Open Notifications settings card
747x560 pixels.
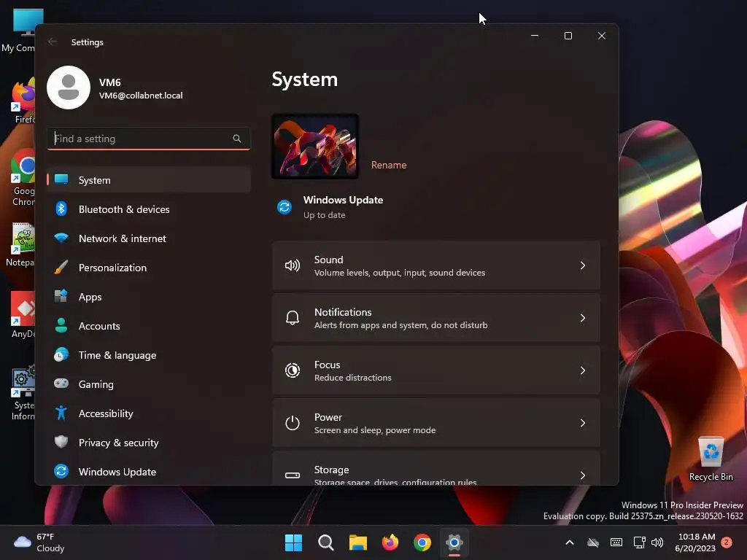point(436,318)
